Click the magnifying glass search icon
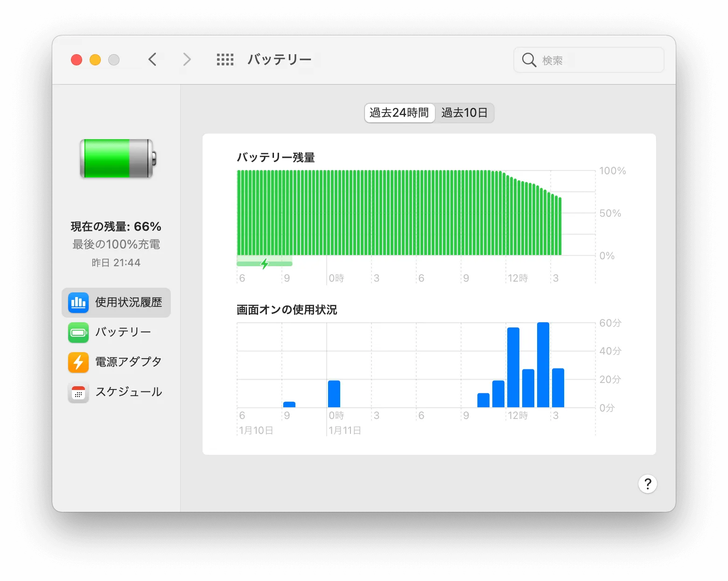728x581 pixels. click(529, 60)
